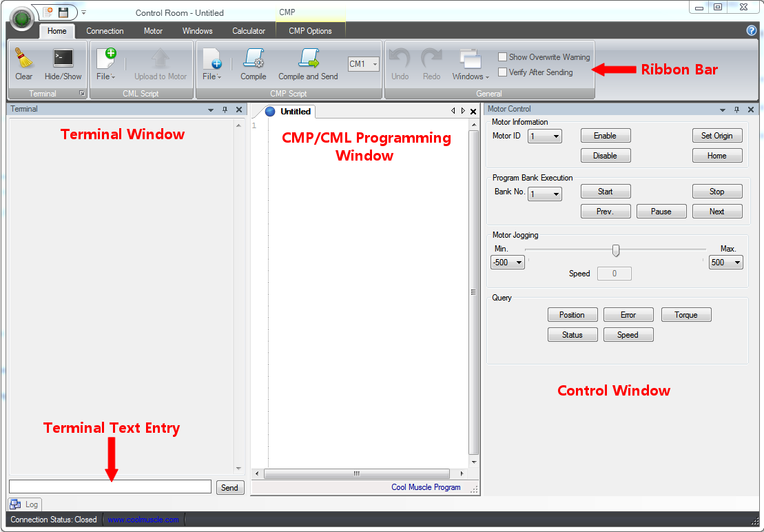Image resolution: width=764 pixels, height=532 pixels.
Task: Open the help question mark icon
Action: [752, 30]
